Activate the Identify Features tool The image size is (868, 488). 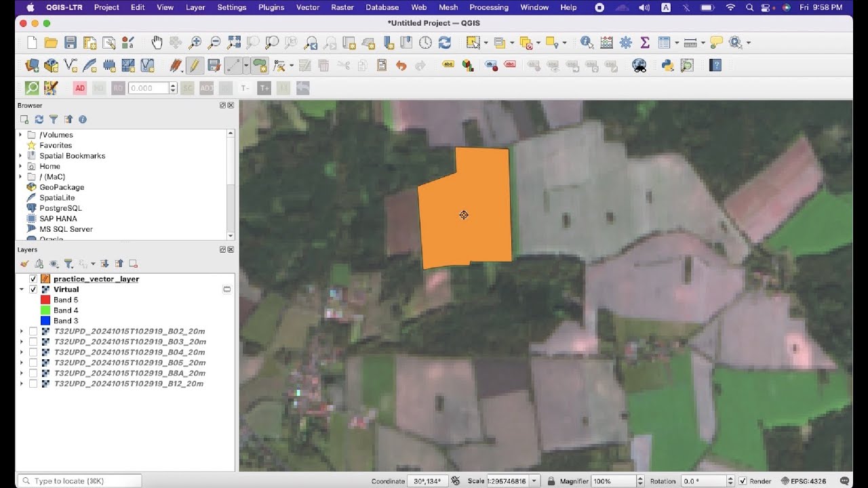pyautogui.click(x=587, y=43)
